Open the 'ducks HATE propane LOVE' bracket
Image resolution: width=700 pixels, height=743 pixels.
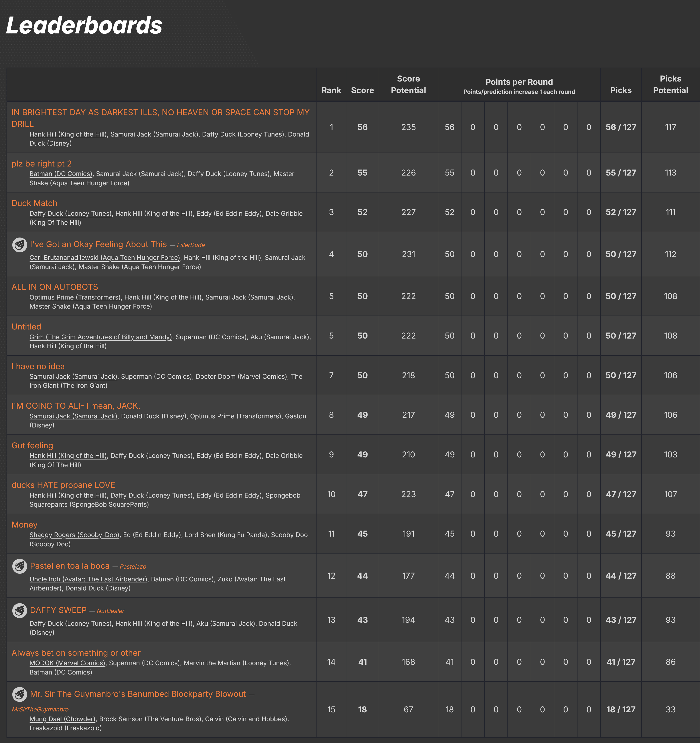click(x=63, y=485)
